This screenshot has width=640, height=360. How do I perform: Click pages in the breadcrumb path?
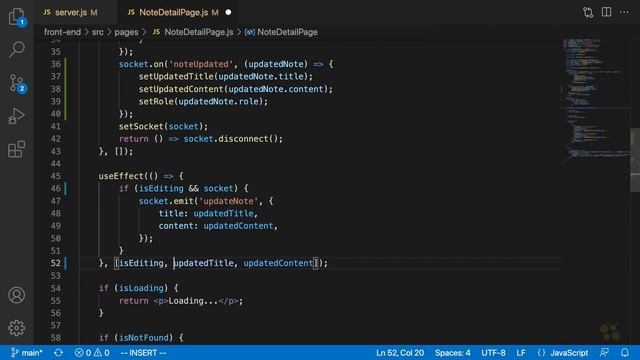[126, 32]
